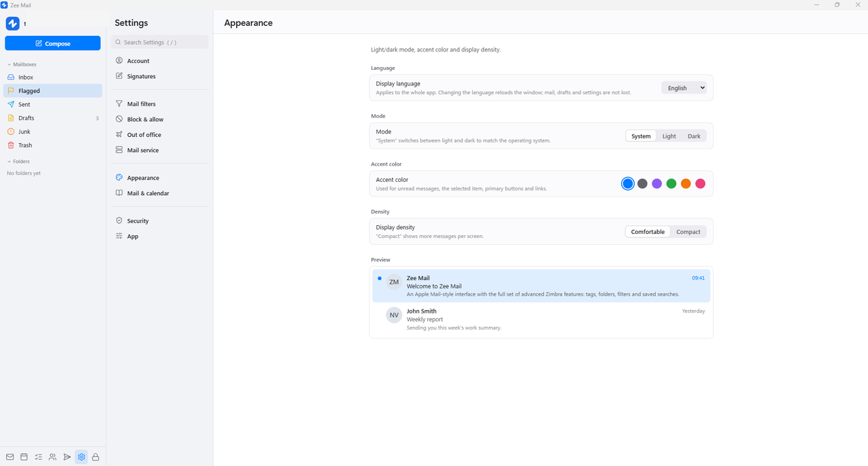Click the Inbox tray icon
The image size is (868, 466).
point(11,77)
